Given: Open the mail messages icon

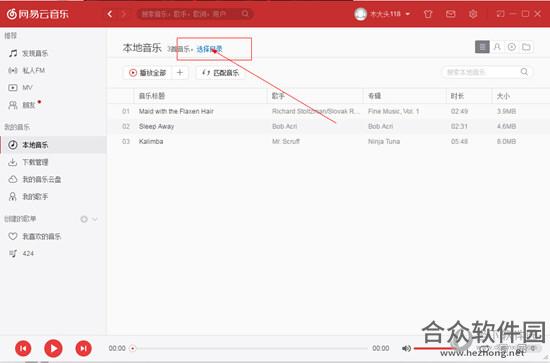Looking at the screenshot, I should tap(450, 14).
